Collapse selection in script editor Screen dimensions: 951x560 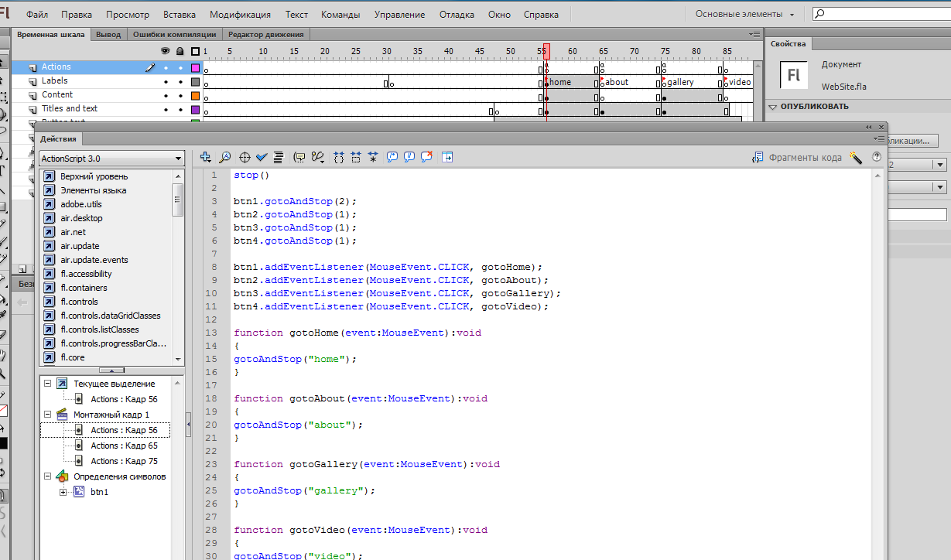356,157
